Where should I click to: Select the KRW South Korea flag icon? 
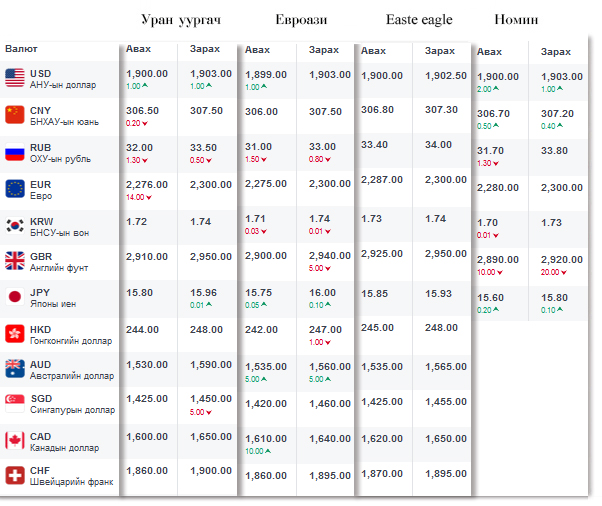(x=15, y=225)
